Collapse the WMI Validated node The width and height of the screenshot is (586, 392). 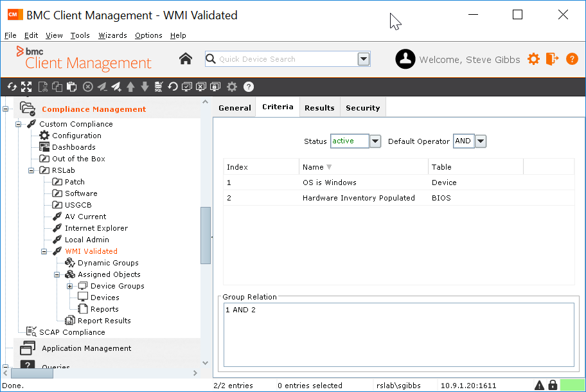pyautogui.click(x=44, y=251)
